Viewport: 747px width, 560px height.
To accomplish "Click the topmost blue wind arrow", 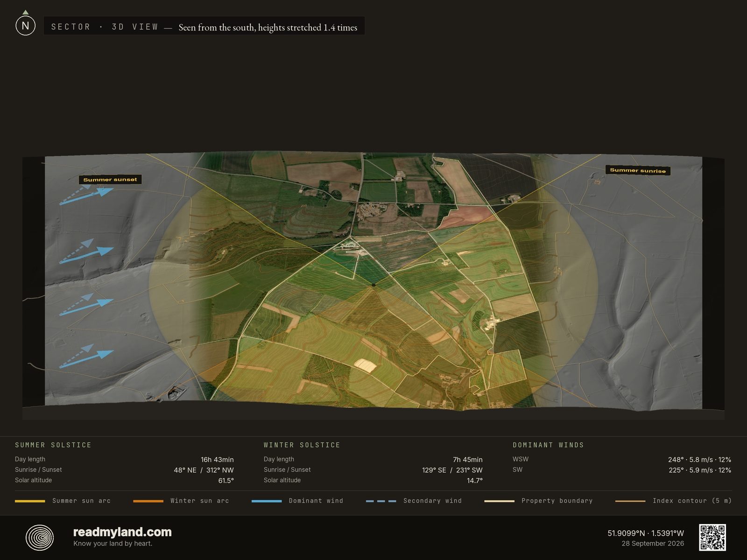I will [x=86, y=196].
